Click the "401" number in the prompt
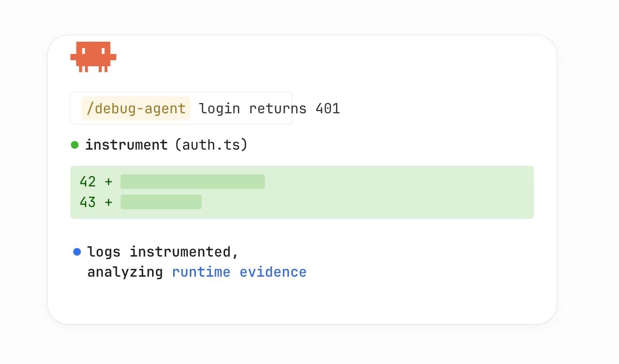This screenshot has height=364, width=619. [328, 108]
